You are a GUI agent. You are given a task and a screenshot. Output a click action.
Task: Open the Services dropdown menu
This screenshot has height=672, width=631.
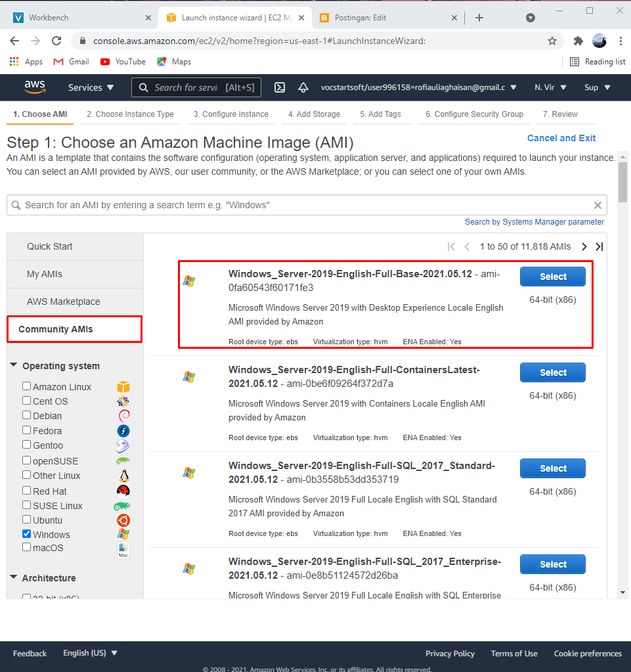(x=91, y=87)
